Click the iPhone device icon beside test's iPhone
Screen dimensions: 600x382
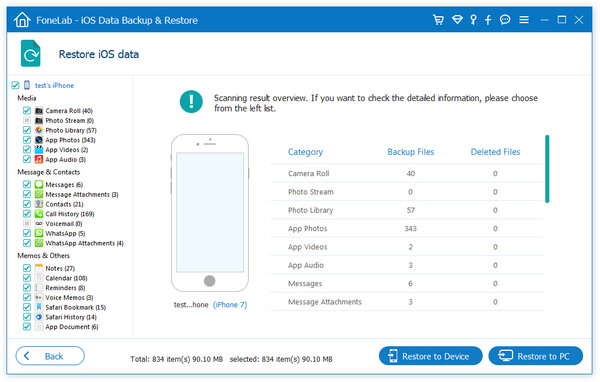pyautogui.click(x=27, y=85)
